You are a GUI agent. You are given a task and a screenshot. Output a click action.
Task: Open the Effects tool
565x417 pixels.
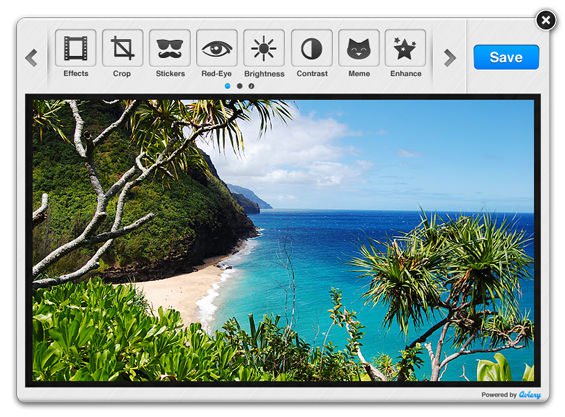pos(75,48)
